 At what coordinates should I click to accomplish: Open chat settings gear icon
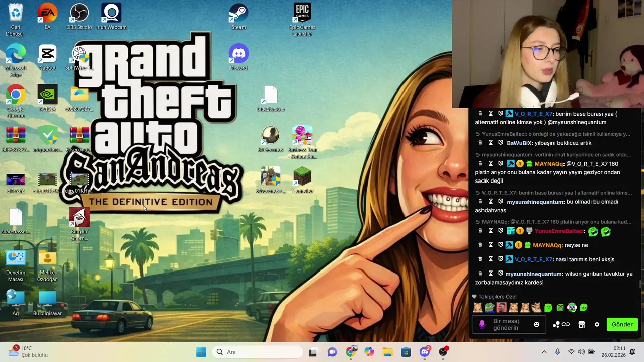(x=597, y=324)
